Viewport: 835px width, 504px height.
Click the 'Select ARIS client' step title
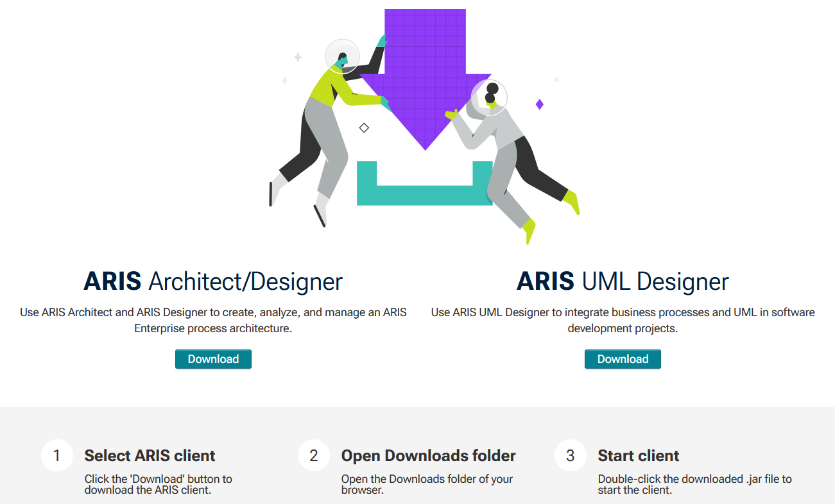(150, 456)
